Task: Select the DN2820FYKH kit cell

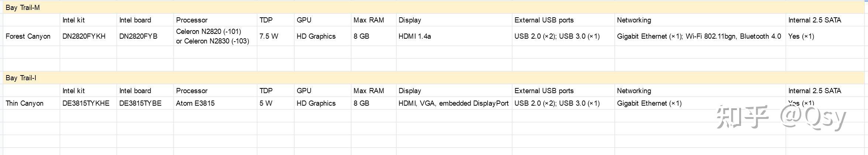Action: click(x=84, y=36)
